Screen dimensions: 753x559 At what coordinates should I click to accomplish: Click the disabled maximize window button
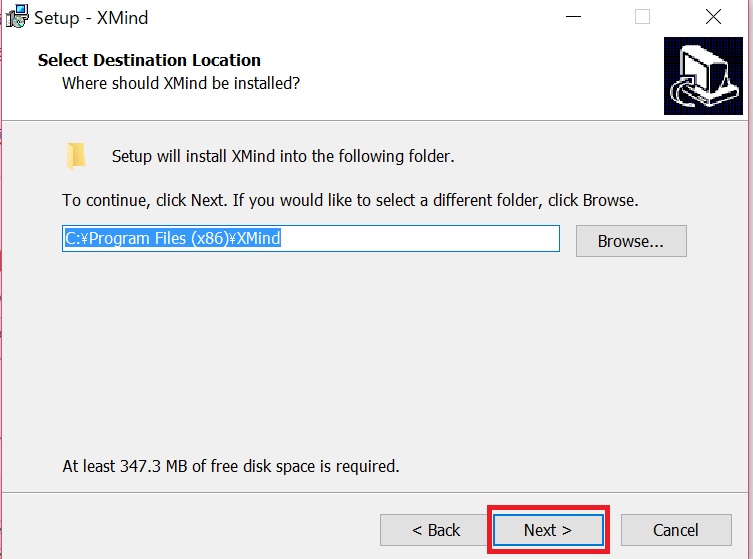[643, 17]
